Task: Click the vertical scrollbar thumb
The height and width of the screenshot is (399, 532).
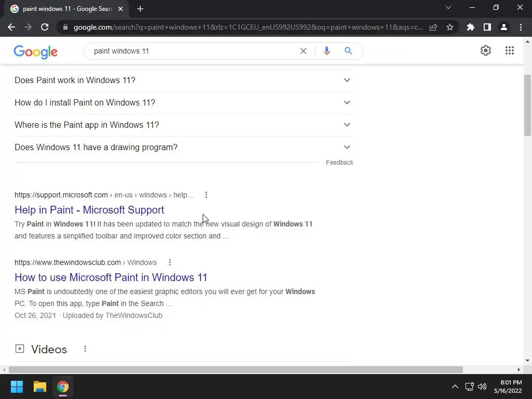Action: pyautogui.click(x=527, y=105)
